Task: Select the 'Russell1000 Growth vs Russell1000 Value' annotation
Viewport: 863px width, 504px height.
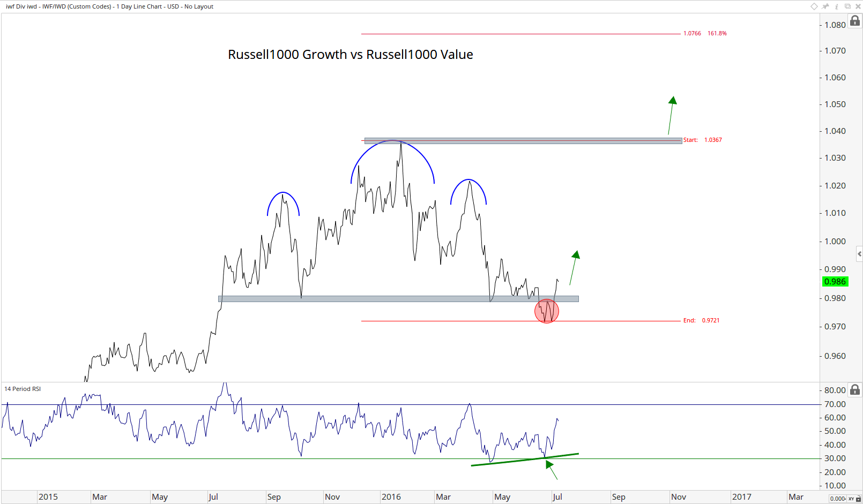Action: click(351, 55)
